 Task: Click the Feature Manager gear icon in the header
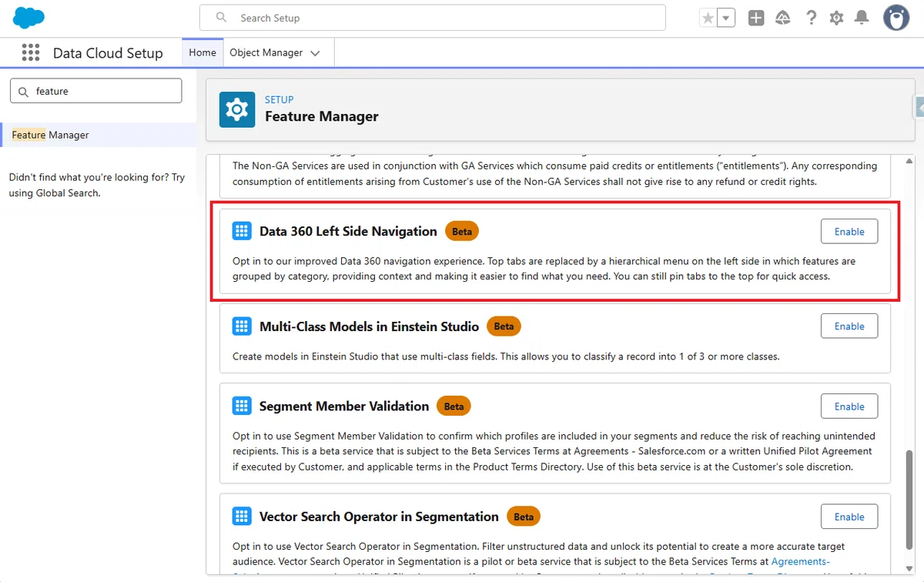tap(237, 109)
